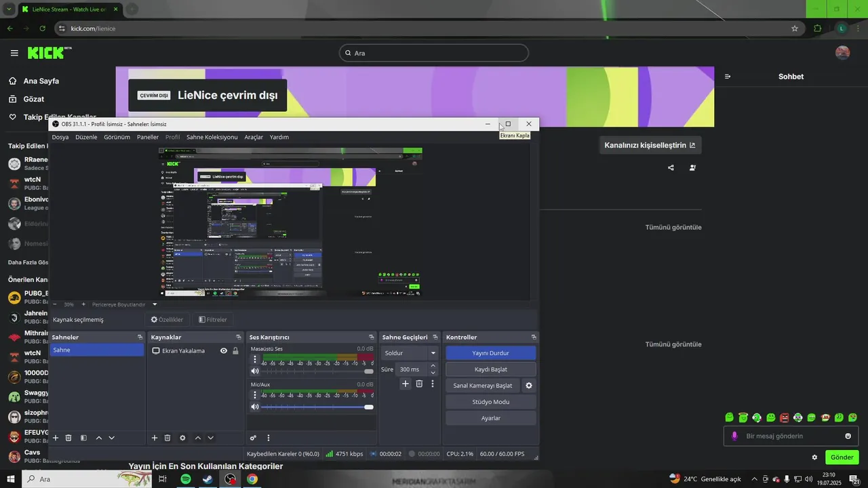The width and height of the screenshot is (868, 488).
Task: Open Görünüm menu in OBS
Action: pyautogui.click(x=117, y=137)
